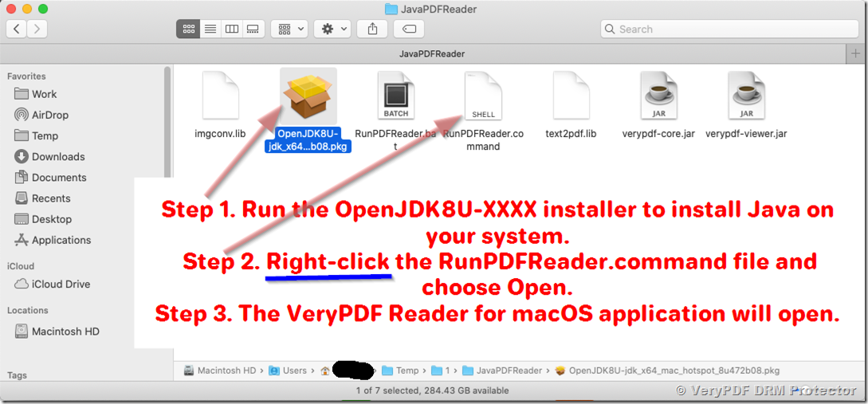The height and width of the screenshot is (404, 868).
Task: Focus the Search field
Action: click(x=729, y=29)
